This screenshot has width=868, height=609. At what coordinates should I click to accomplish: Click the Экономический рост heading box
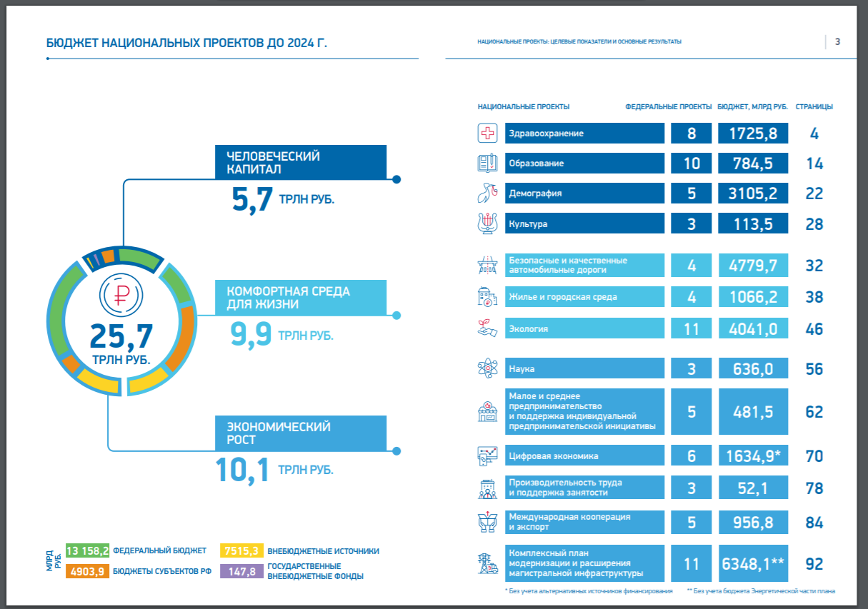point(301,433)
